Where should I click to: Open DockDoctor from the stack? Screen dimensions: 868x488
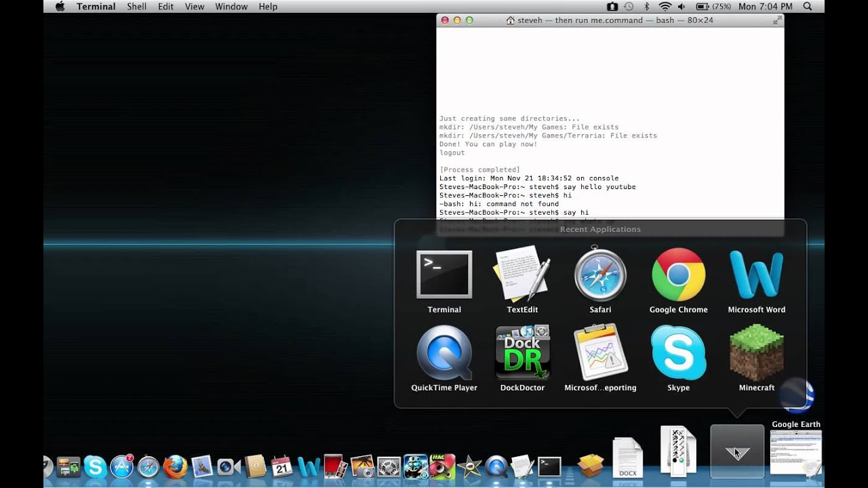coord(522,352)
